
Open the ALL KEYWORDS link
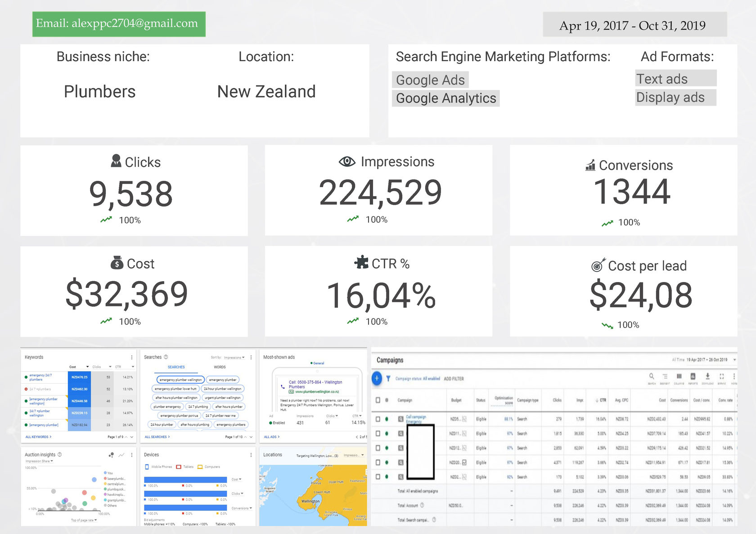coord(38,437)
